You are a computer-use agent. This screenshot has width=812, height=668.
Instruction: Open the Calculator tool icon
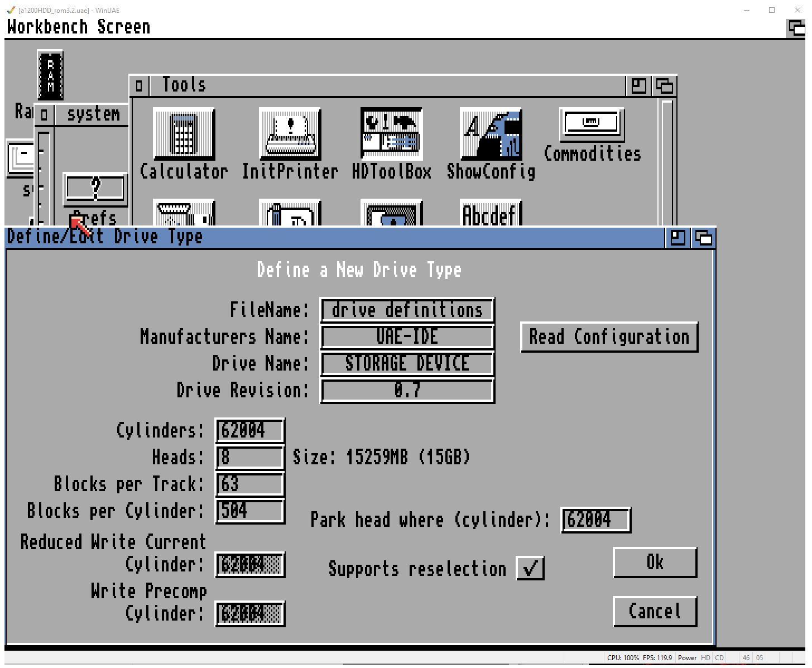click(x=184, y=134)
